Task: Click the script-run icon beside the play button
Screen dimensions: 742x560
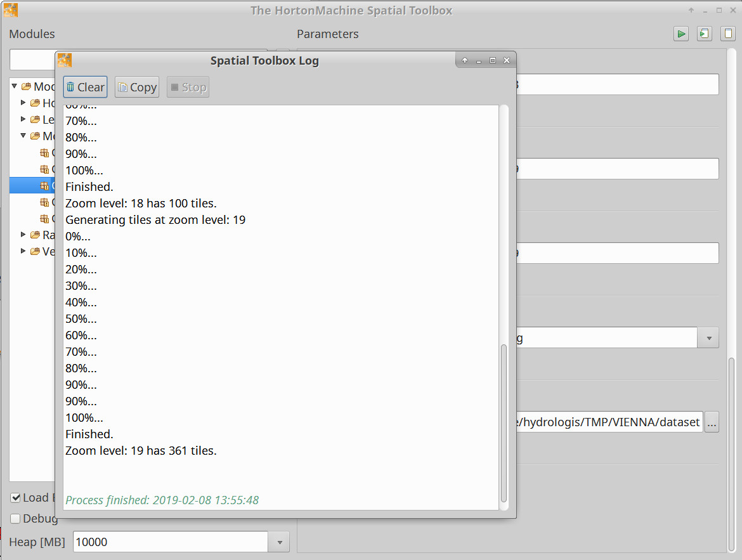Action: 705,34
